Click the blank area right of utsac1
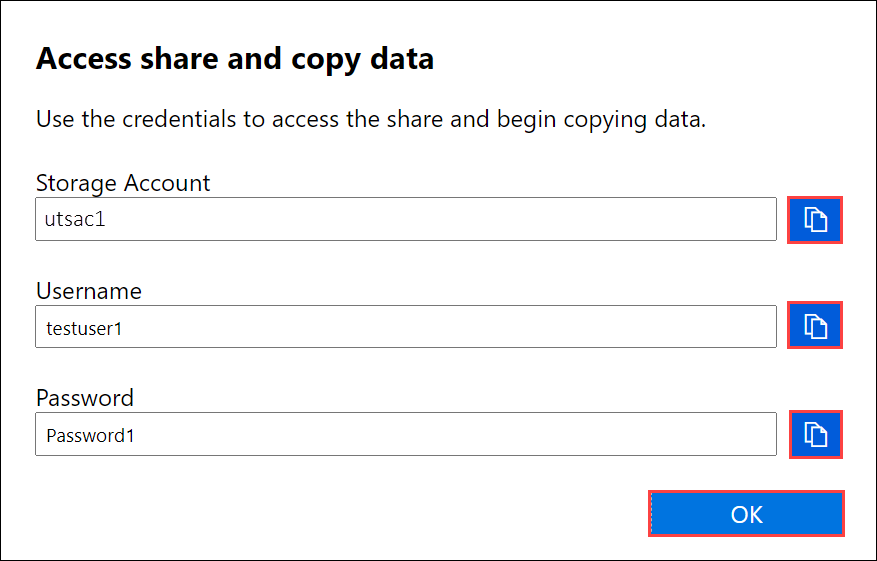The height and width of the screenshot is (561, 877). tap(441, 219)
